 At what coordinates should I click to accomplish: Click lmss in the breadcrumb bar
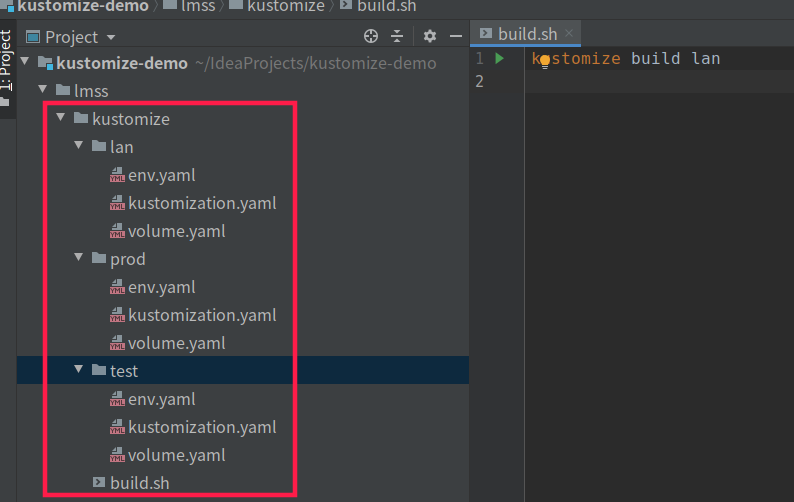click(198, 6)
